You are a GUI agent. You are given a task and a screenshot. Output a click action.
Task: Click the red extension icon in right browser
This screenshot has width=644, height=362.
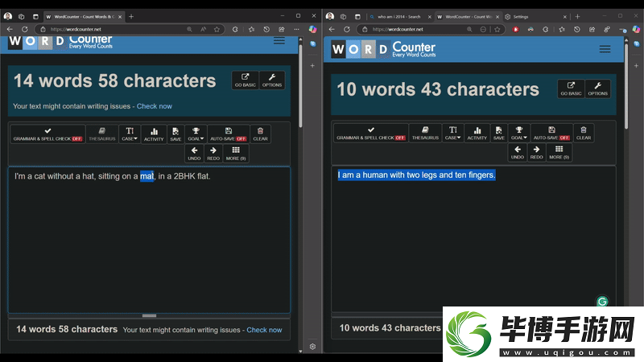click(x=516, y=29)
